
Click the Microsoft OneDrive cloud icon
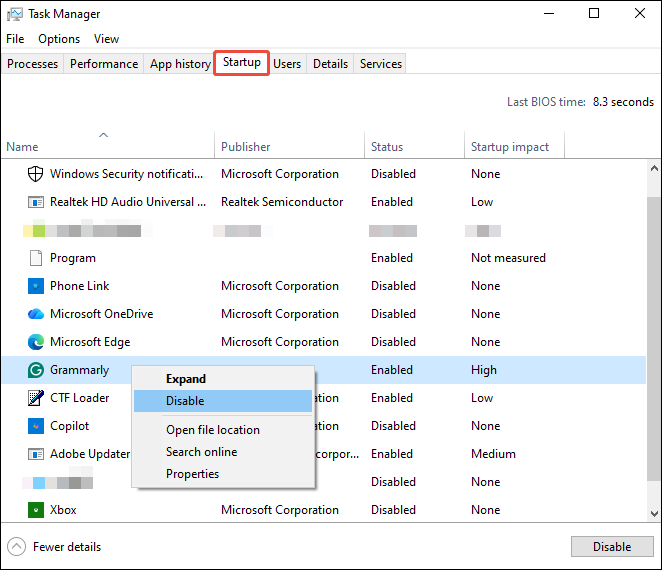(35, 314)
